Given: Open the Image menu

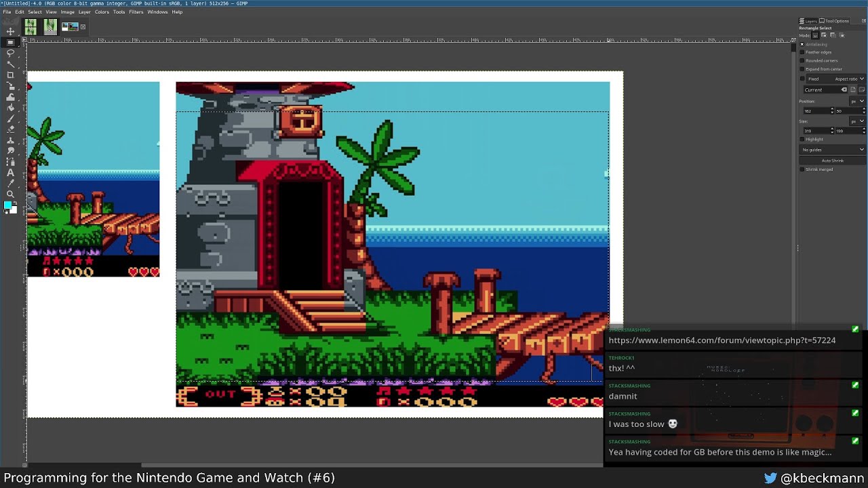Looking at the screenshot, I should [68, 12].
